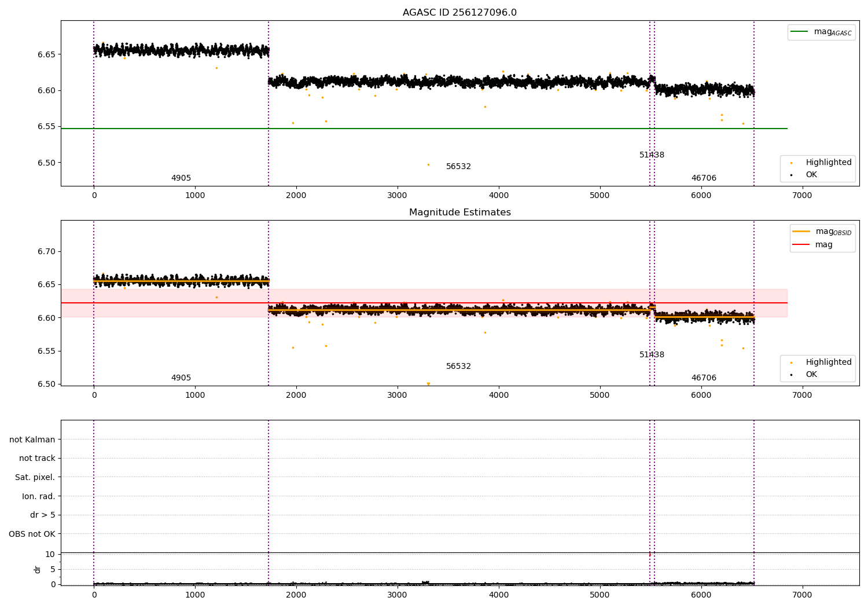Screen dimensions: 868x608
Task: Click x-tick '4000' under middle plot
Action: coord(498,395)
